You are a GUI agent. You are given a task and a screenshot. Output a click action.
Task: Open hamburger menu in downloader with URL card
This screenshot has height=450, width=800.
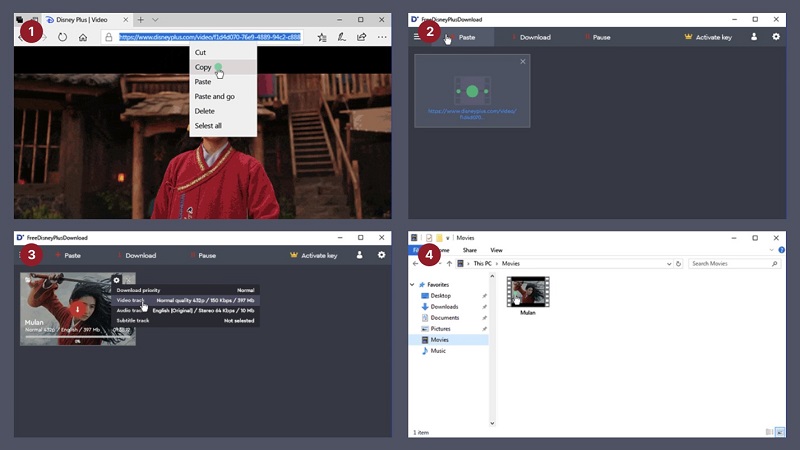pos(417,37)
